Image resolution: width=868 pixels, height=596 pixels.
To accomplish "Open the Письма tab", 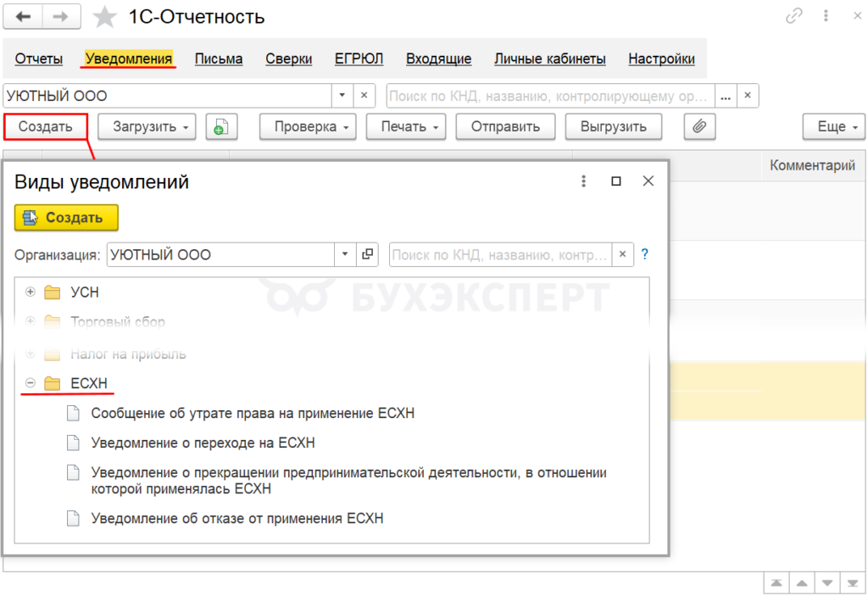I will (219, 58).
